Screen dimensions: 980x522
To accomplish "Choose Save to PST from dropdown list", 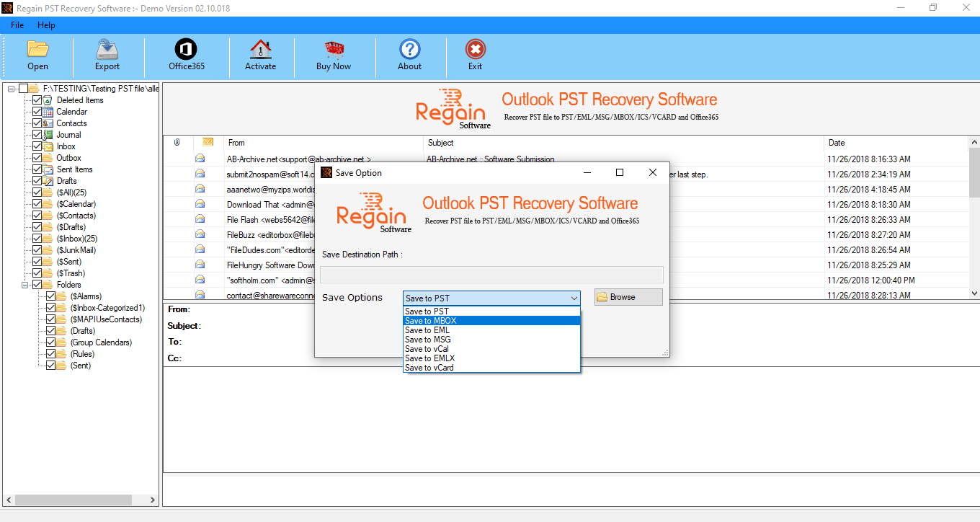I will tap(491, 311).
